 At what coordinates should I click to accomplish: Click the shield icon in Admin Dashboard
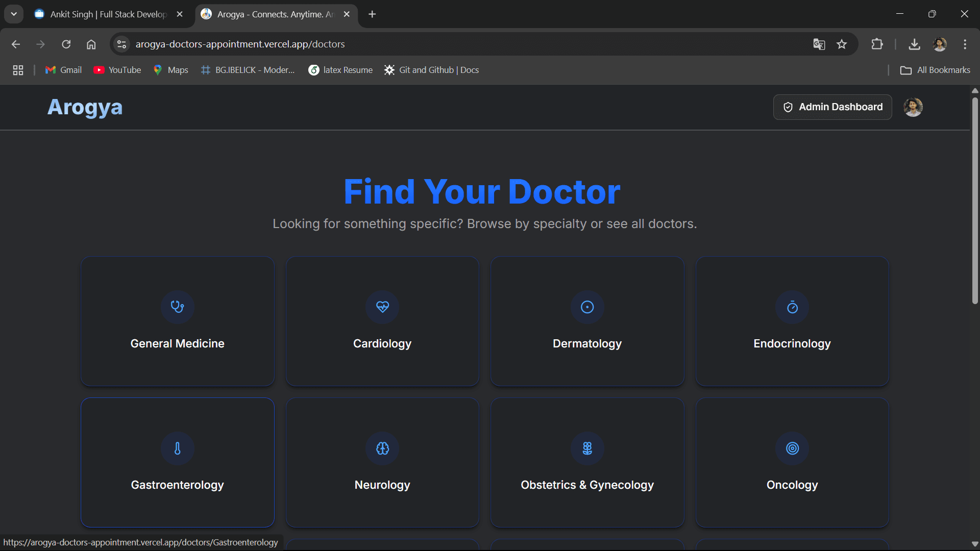[x=788, y=107]
